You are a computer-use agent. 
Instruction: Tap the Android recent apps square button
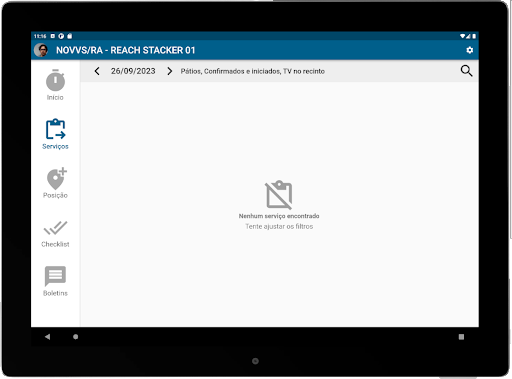[x=461, y=337]
